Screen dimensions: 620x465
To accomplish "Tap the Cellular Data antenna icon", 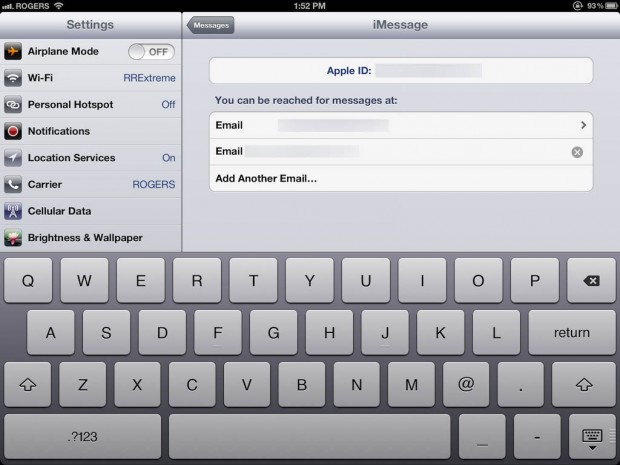I will point(13,211).
